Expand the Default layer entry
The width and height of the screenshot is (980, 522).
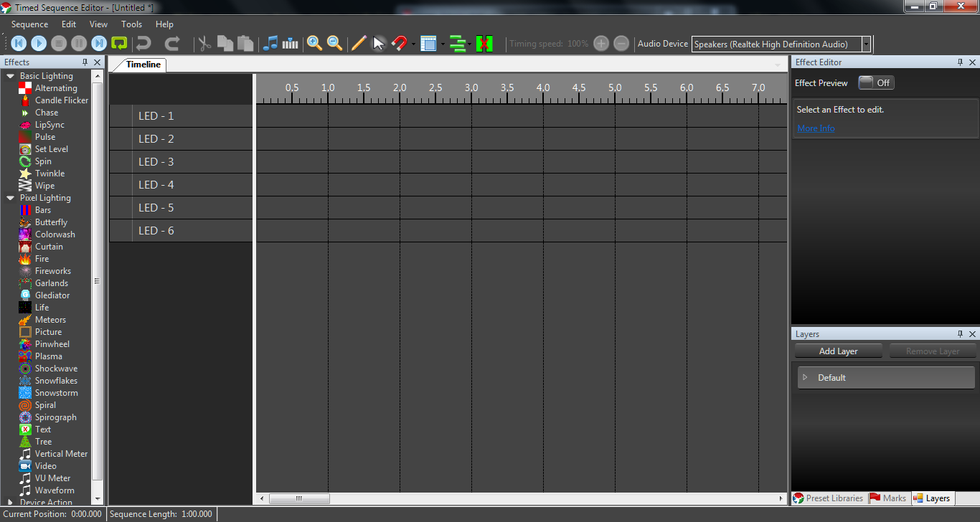click(x=805, y=377)
